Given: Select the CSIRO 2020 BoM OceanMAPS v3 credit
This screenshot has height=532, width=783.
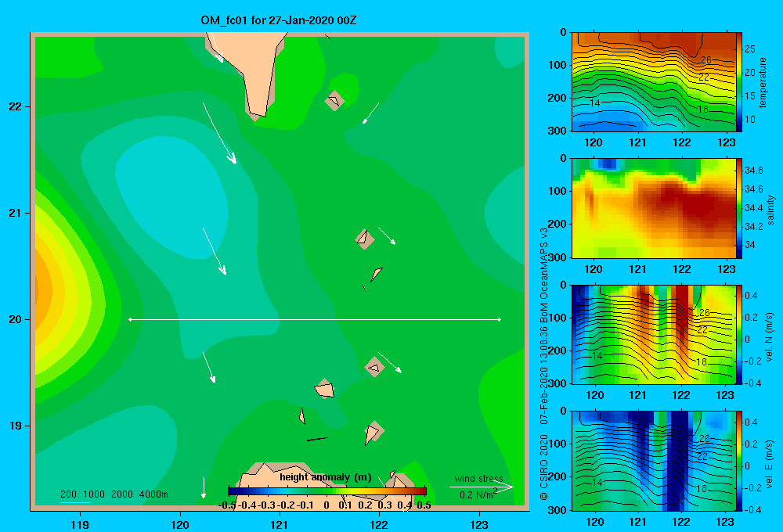Looking at the screenshot, I should pyautogui.click(x=544, y=364).
